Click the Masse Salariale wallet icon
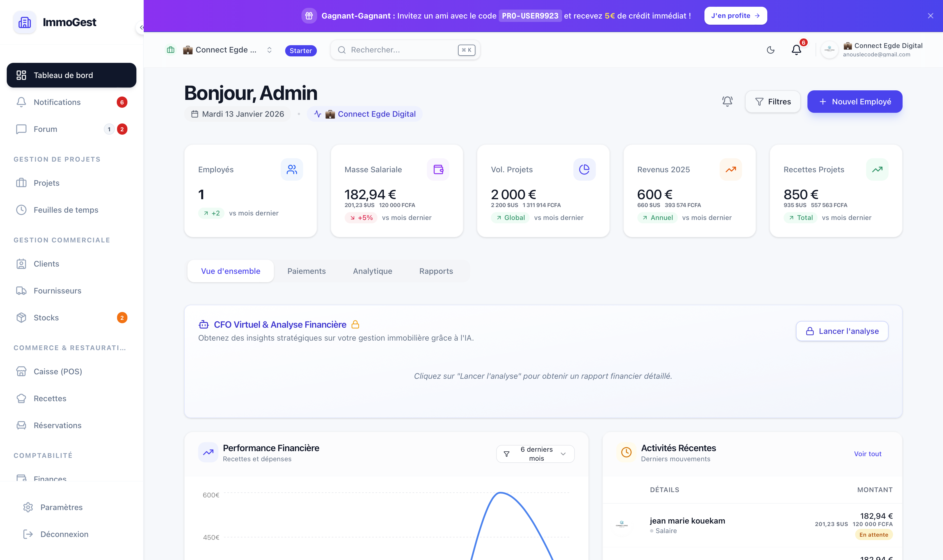 coord(438,169)
